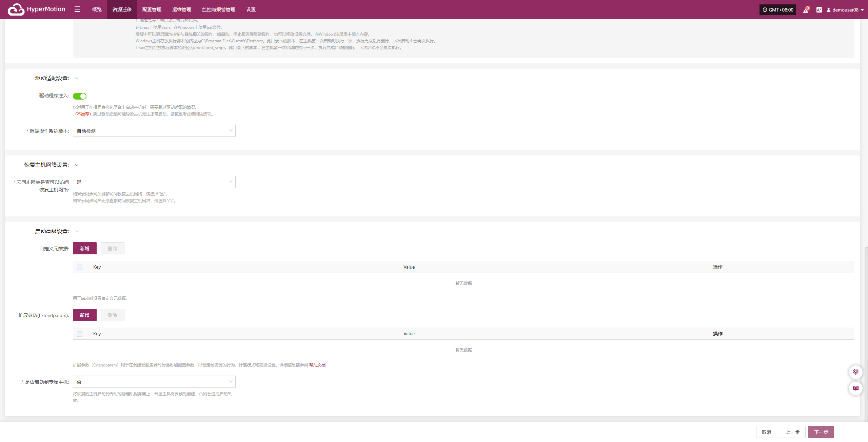Open the 源端操作系统版本 dropdown
The width and height of the screenshot is (868, 442).
click(x=154, y=131)
